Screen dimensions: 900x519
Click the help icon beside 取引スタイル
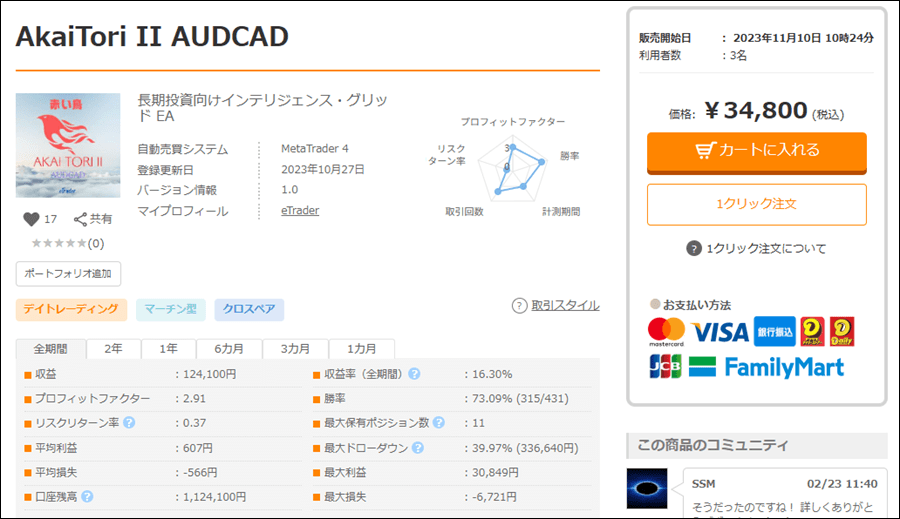pyautogui.click(x=519, y=306)
